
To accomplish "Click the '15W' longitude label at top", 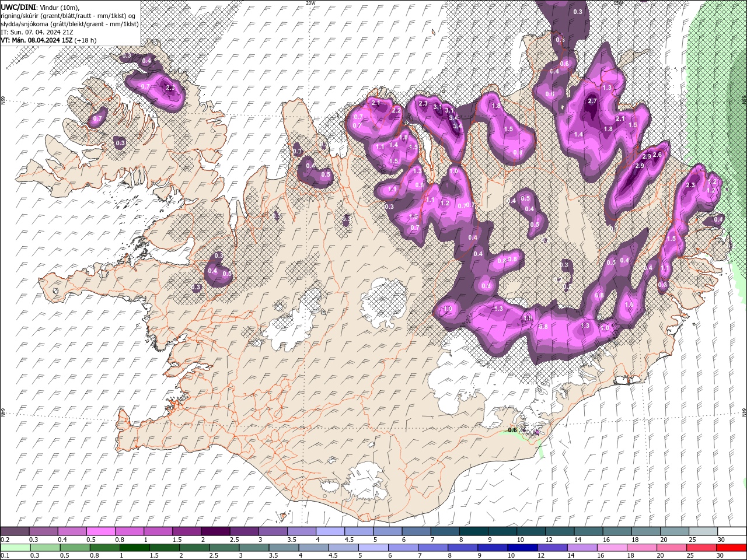I will click(x=618, y=3).
